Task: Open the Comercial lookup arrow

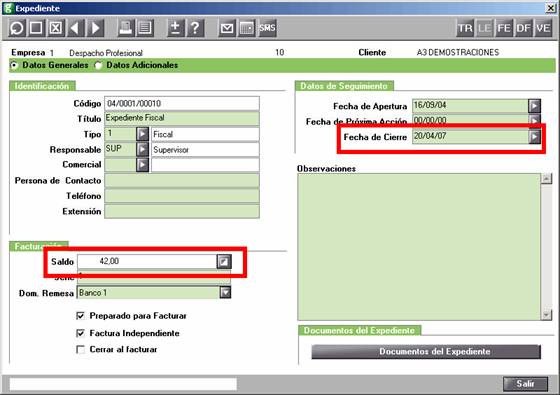Action: [142, 165]
